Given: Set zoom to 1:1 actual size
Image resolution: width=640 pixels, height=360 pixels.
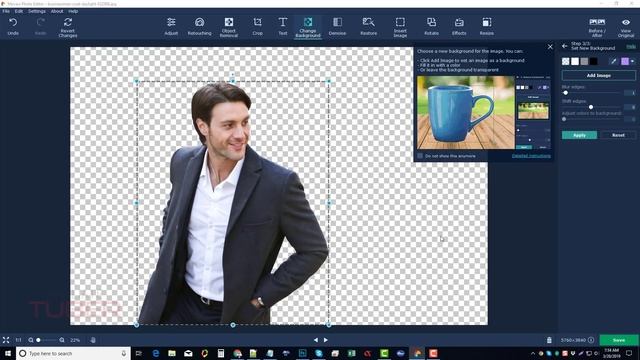Looking at the screenshot, I should point(18,340).
